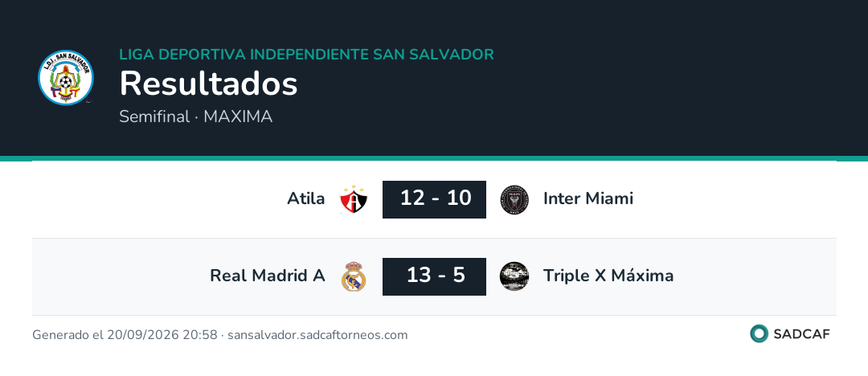The image size is (868, 376).
Task: Click the Atila team crest
Action: tap(354, 199)
